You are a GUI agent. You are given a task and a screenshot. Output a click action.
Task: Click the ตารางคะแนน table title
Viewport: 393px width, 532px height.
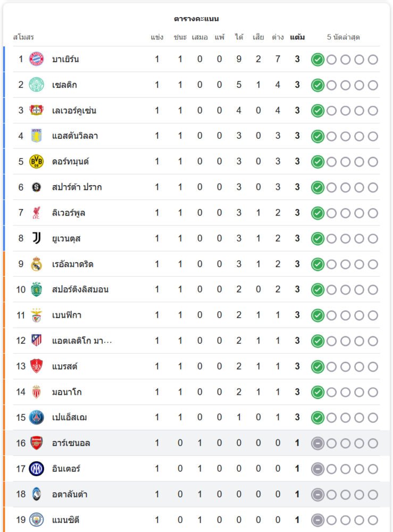(196, 19)
